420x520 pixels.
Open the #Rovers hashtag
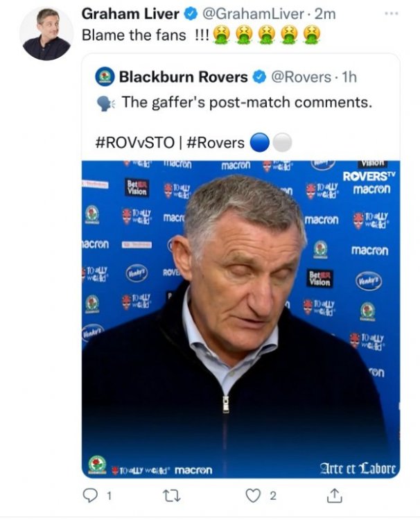point(216,143)
